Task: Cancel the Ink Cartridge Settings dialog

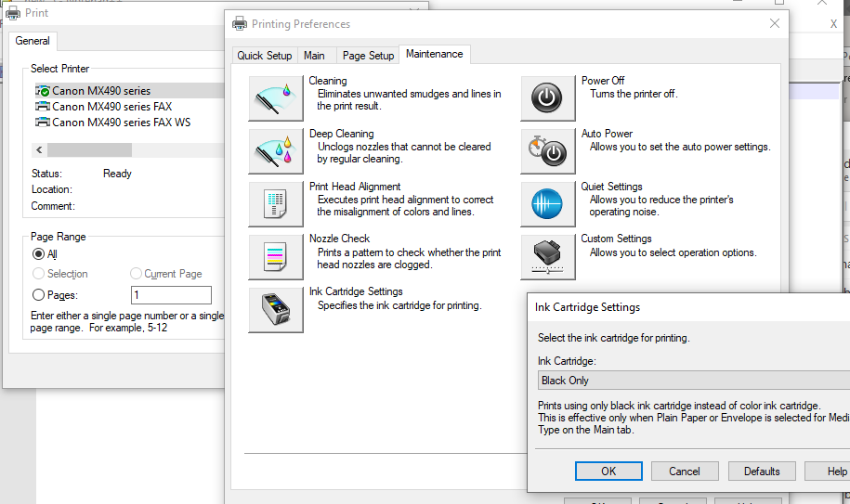Action: click(685, 472)
